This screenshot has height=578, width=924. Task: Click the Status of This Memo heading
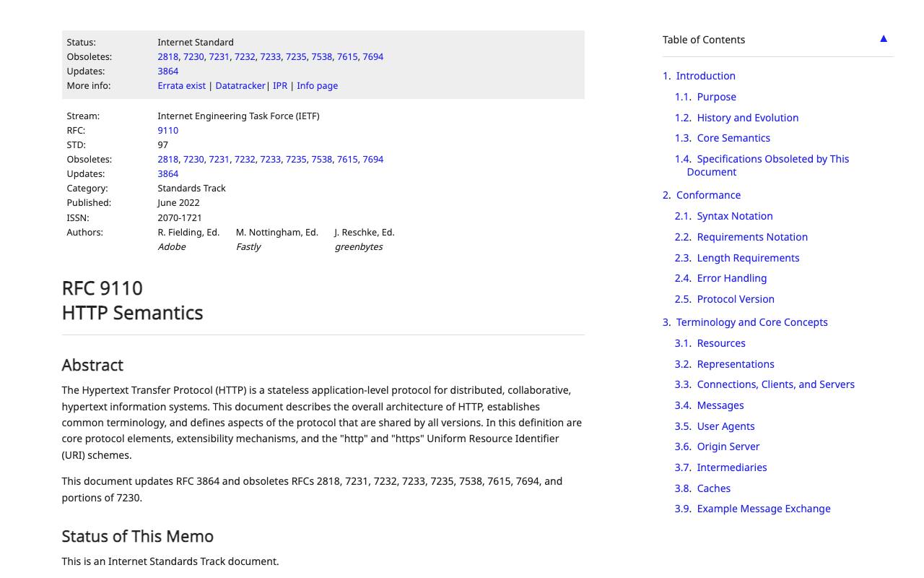pyautogui.click(x=137, y=536)
